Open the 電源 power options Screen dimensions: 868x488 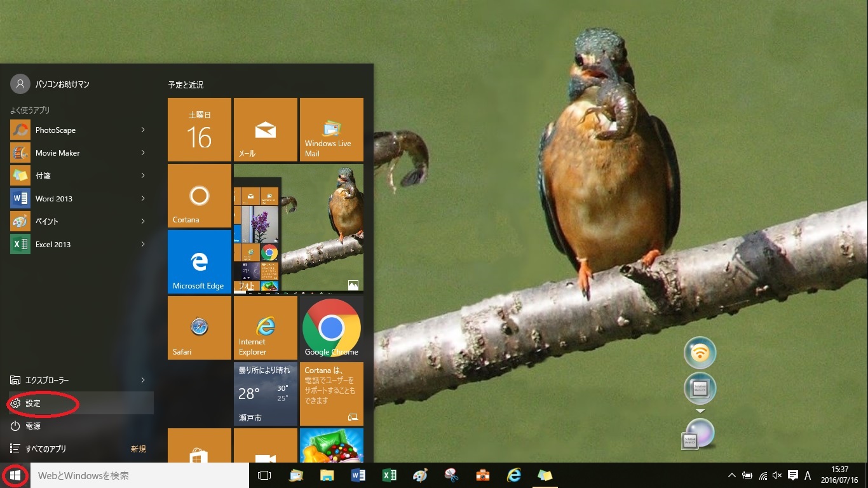coord(76,426)
